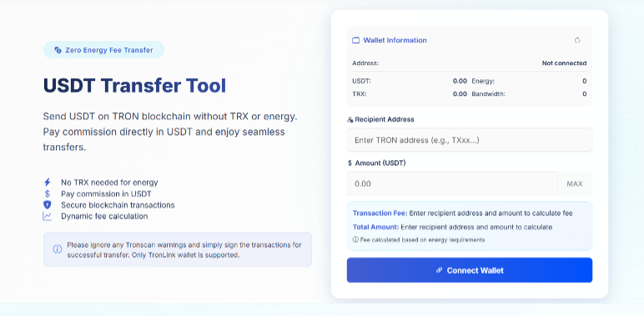644x317 pixels.
Task: Click the dollar sign icon beside Amount (USDT)
Action: [x=350, y=163]
